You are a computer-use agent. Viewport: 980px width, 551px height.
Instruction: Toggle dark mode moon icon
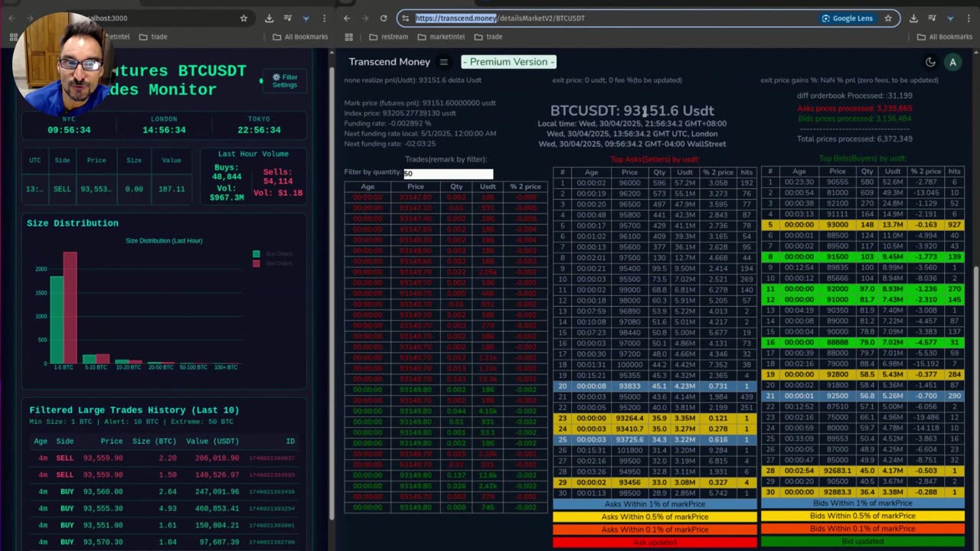click(x=930, y=62)
